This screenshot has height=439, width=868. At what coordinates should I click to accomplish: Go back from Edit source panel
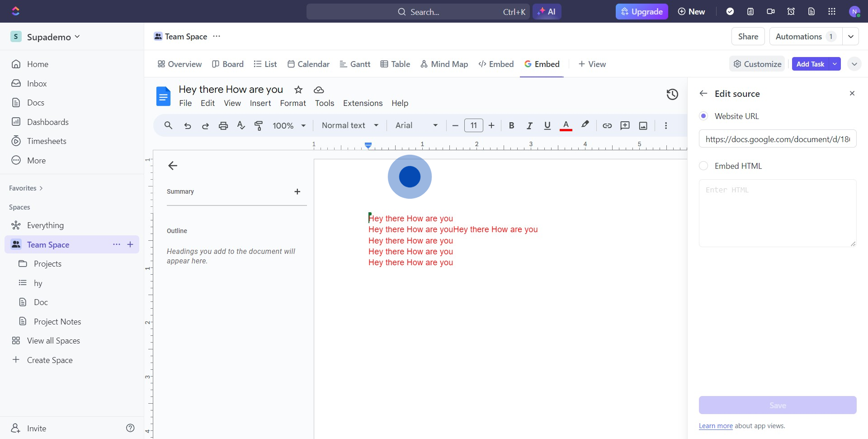click(x=703, y=93)
